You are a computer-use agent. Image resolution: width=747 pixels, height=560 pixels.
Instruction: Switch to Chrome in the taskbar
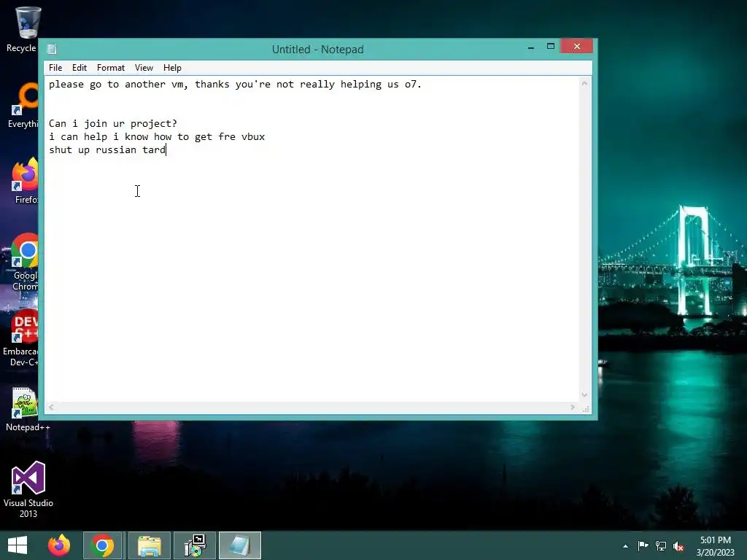pyautogui.click(x=102, y=545)
